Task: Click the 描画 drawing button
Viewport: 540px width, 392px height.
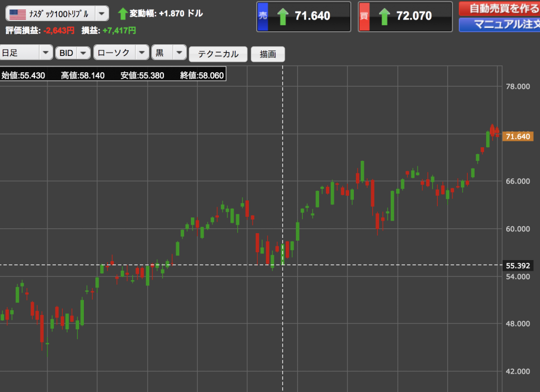Action: [x=267, y=54]
